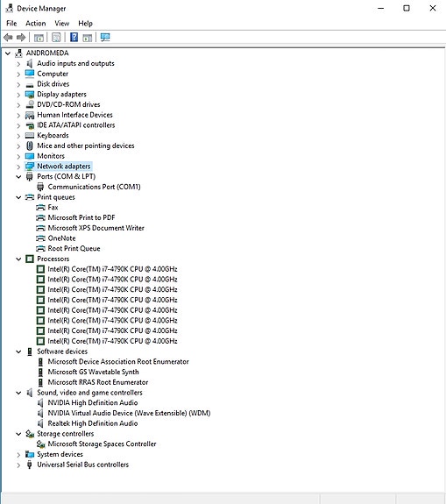Viewport: 446px width, 504px height.
Task: Collapse the ANDROMEDA root node
Action: point(8,53)
